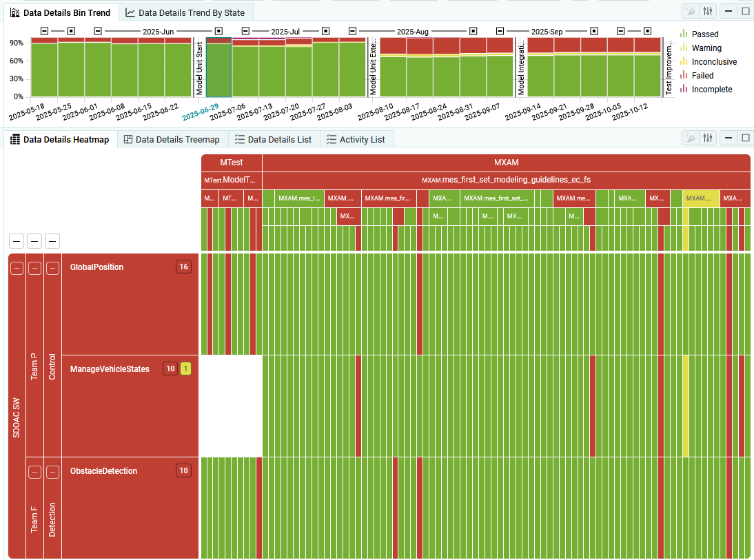Click the Data Details Trend By State icon
This screenshot has height=560, width=754.
pos(130,12)
